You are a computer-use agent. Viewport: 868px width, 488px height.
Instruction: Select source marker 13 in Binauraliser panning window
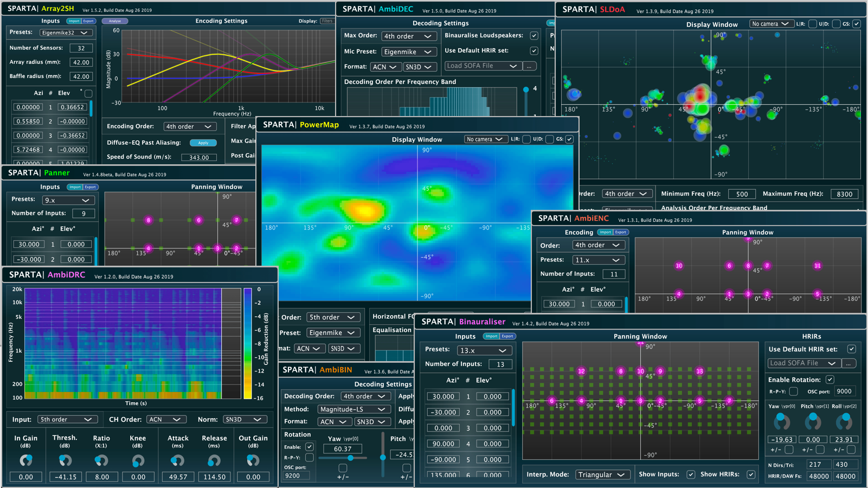coord(699,371)
